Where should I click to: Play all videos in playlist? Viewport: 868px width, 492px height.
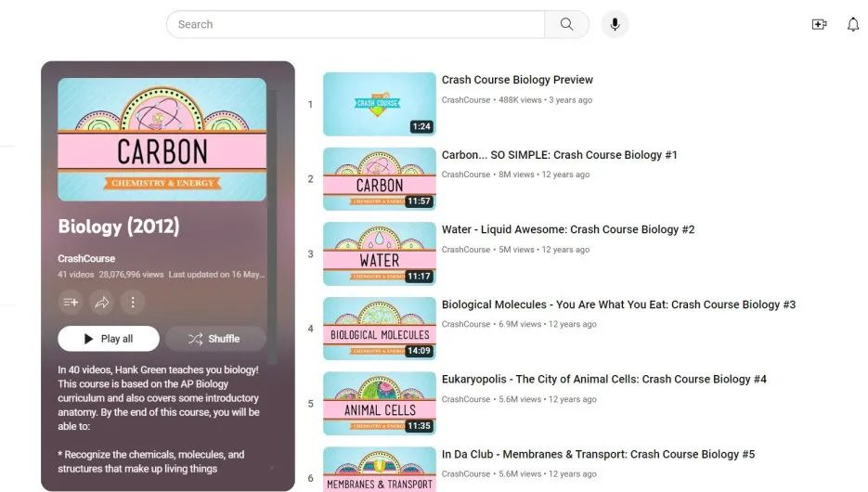(109, 339)
